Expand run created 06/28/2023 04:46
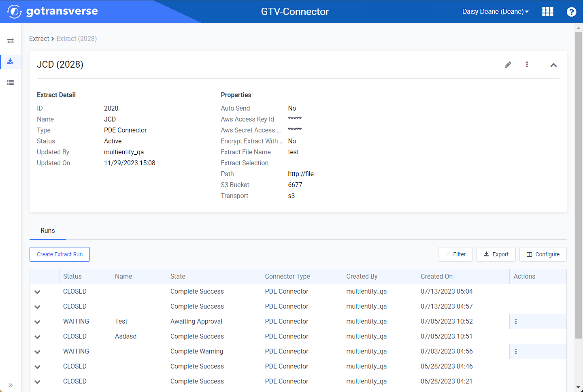583x392 pixels. point(37,367)
